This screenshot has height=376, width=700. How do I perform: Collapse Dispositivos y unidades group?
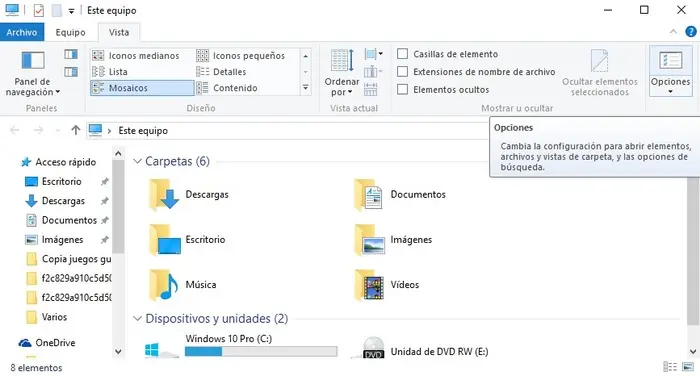tap(138, 318)
